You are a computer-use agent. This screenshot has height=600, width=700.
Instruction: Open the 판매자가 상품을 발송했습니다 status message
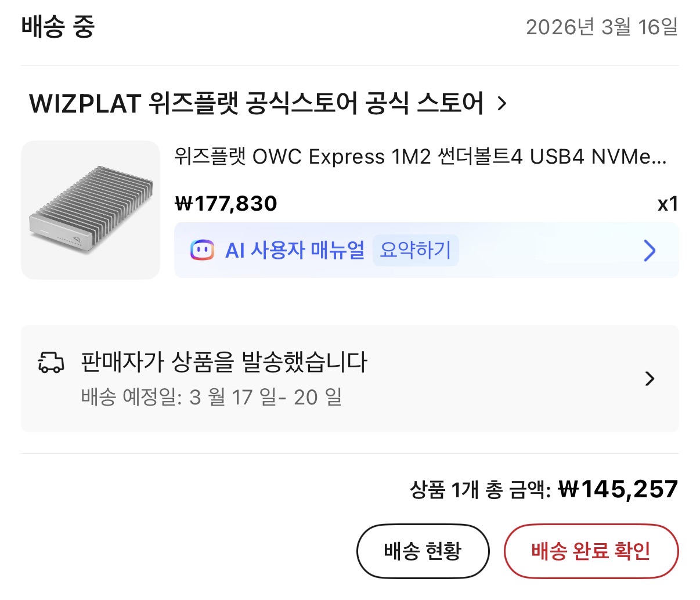[x=224, y=362]
